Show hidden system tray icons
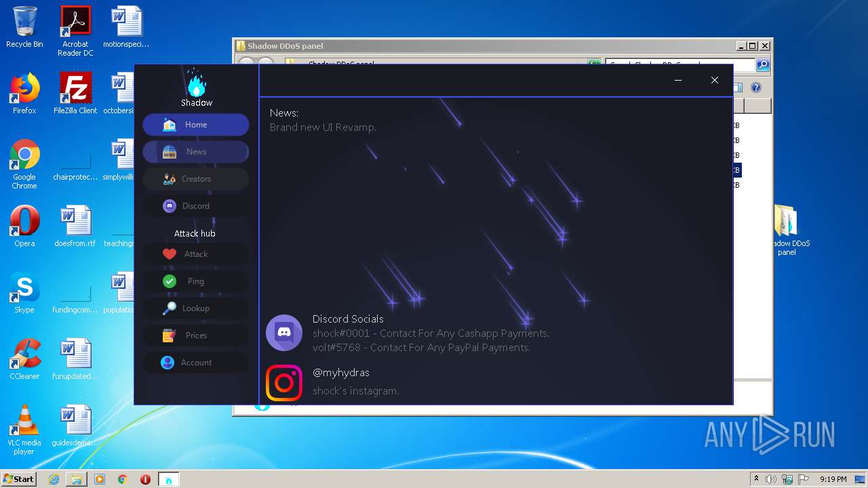868x488 pixels. click(x=756, y=479)
